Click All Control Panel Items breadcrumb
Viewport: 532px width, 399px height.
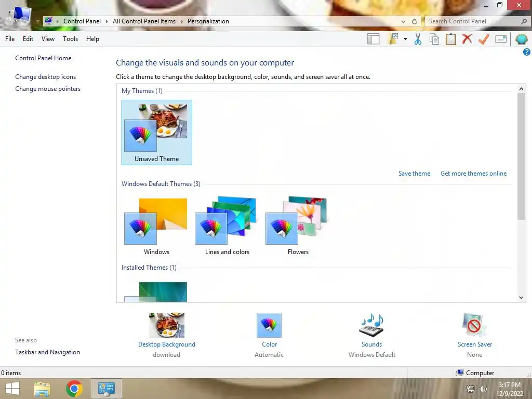[144, 21]
